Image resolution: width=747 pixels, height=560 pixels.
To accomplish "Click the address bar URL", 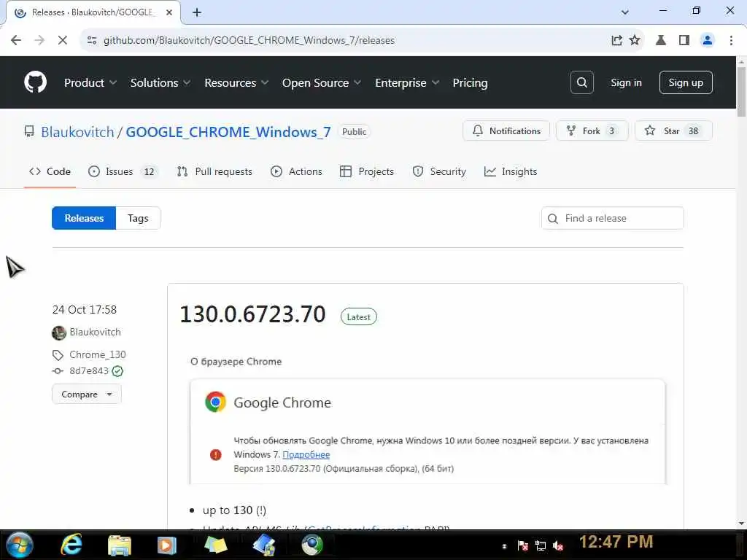I will [249, 41].
